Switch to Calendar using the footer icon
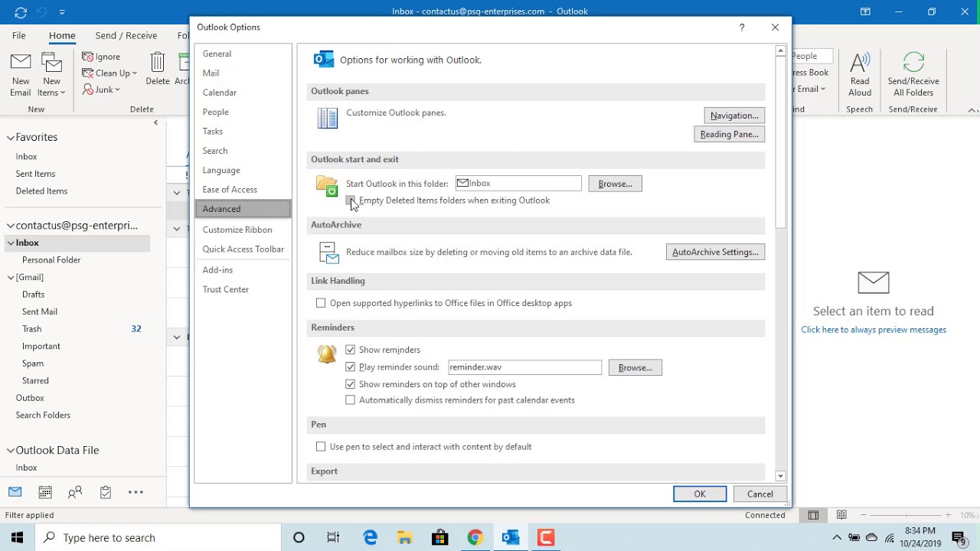 coord(45,492)
